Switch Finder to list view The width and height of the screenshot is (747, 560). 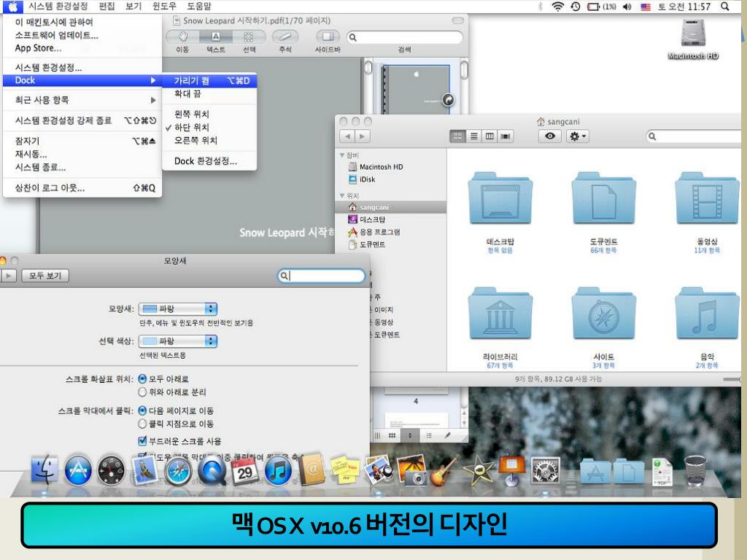473,136
